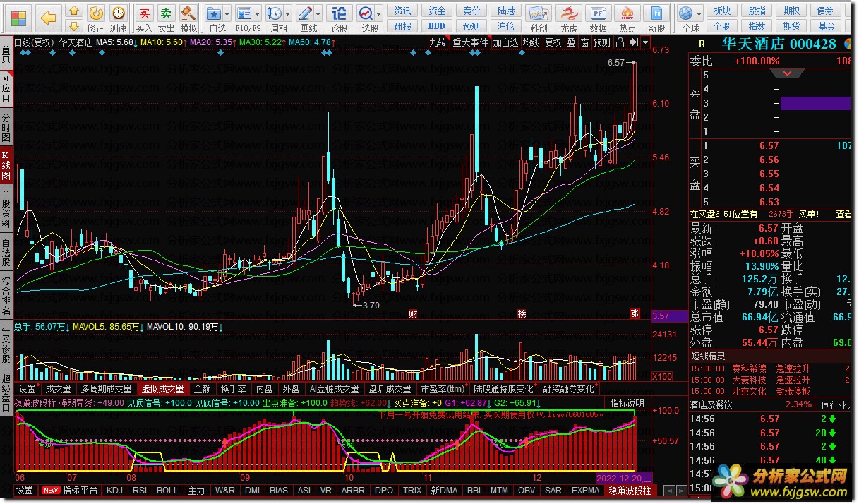Select the 换手率 volume sub-tab
Image resolution: width=859 pixels, height=504 pixels.
point(233,389)
